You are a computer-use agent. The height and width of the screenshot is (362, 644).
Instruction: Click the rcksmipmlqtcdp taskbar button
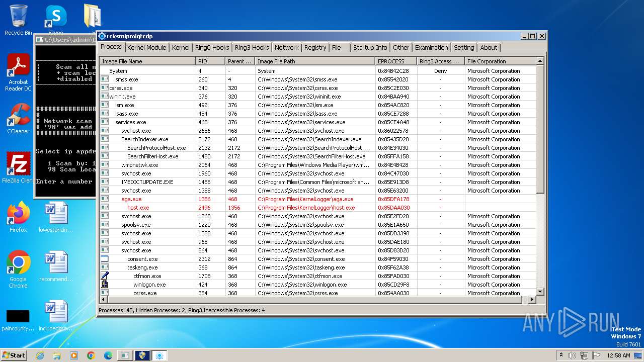coord(159,355)
